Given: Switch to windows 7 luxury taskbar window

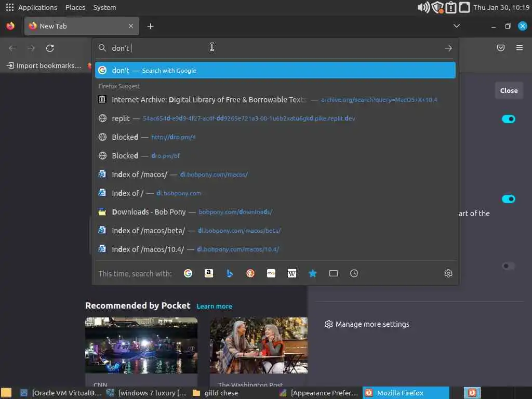Looking at the screenshot, I should (x=147, y=393).
